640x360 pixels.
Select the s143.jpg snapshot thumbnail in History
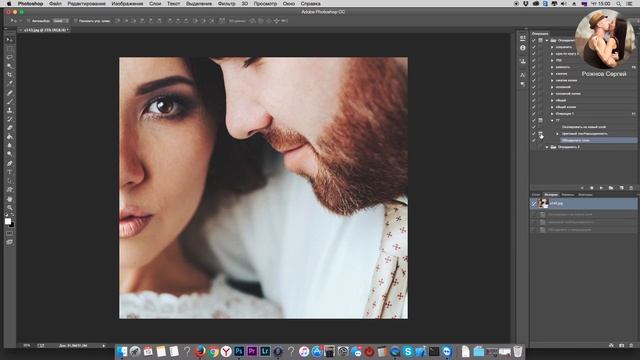pos(543,203)
